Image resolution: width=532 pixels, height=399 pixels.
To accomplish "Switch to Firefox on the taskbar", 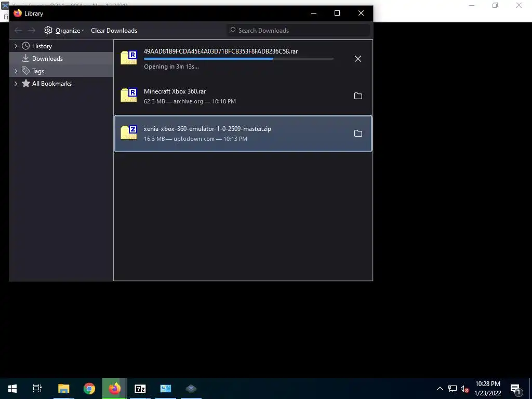I will [115, 389].
